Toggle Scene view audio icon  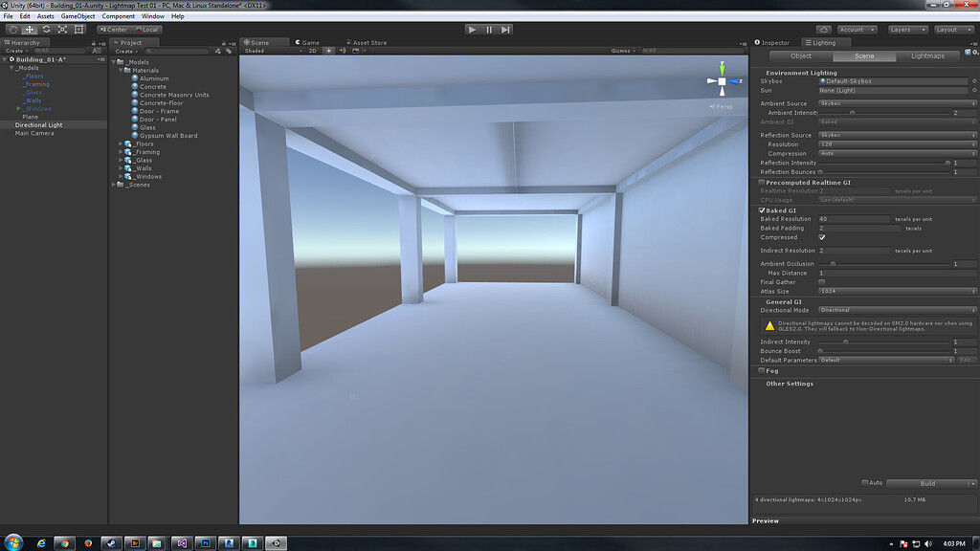344,51
